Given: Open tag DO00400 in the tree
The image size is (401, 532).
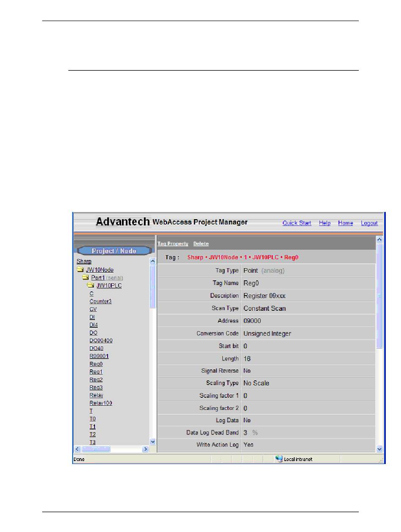Looking at the screenshot, I should coord(101,340).
